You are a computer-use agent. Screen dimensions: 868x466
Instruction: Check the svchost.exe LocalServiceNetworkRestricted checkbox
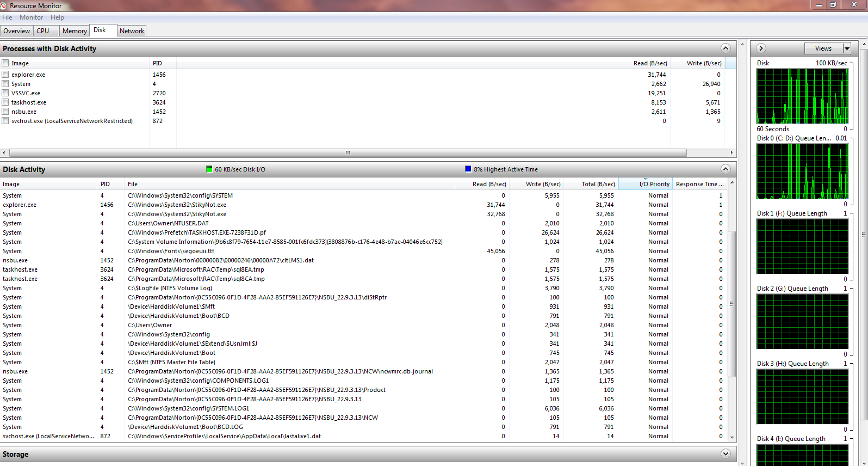pos(5,121)
